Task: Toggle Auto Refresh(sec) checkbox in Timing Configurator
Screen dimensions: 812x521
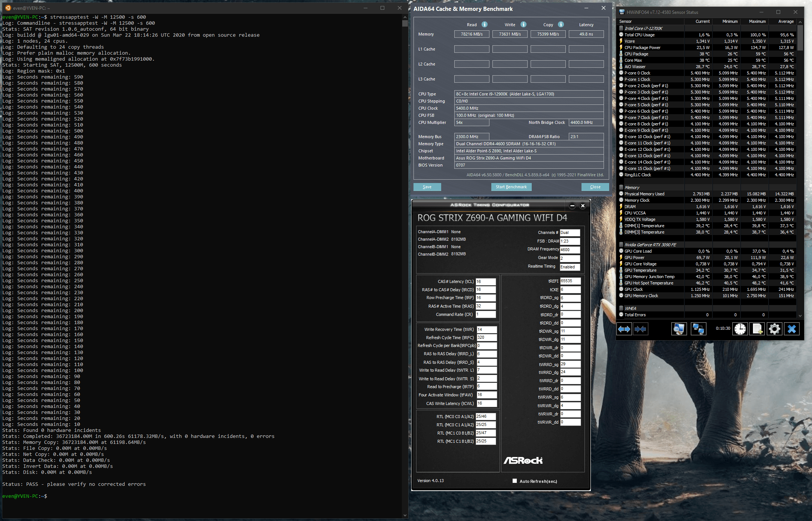Action: click(515, 481)
